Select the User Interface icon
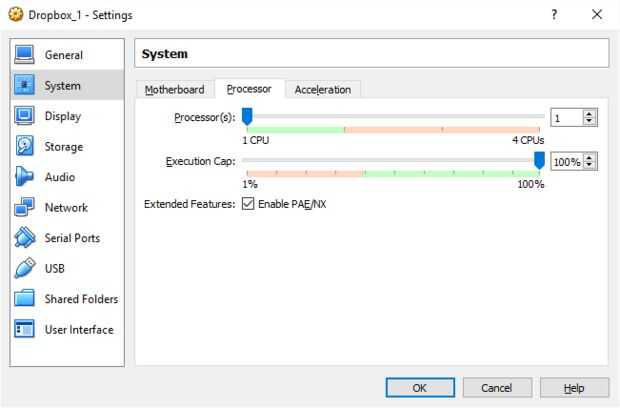Screen dimensions: 620x408 pyautogui.click(x=26, y=330)
